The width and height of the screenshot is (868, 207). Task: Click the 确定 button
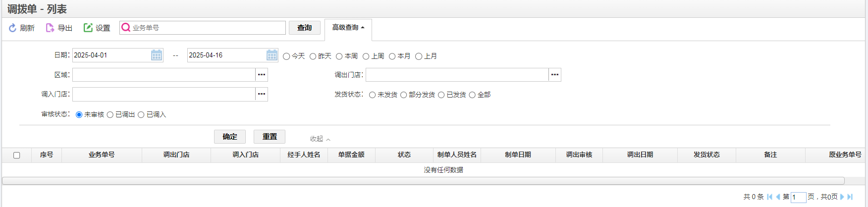pyautogui.click(x=230, y=137)
